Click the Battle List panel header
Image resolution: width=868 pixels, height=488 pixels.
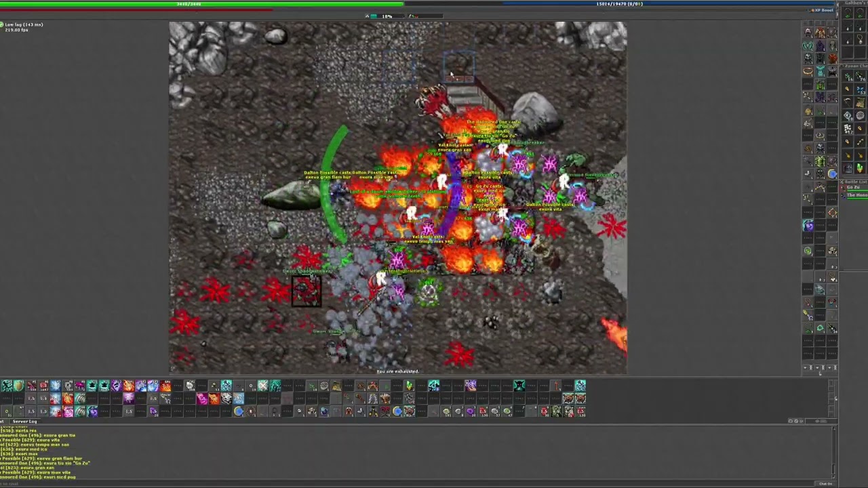click(855, 181)
